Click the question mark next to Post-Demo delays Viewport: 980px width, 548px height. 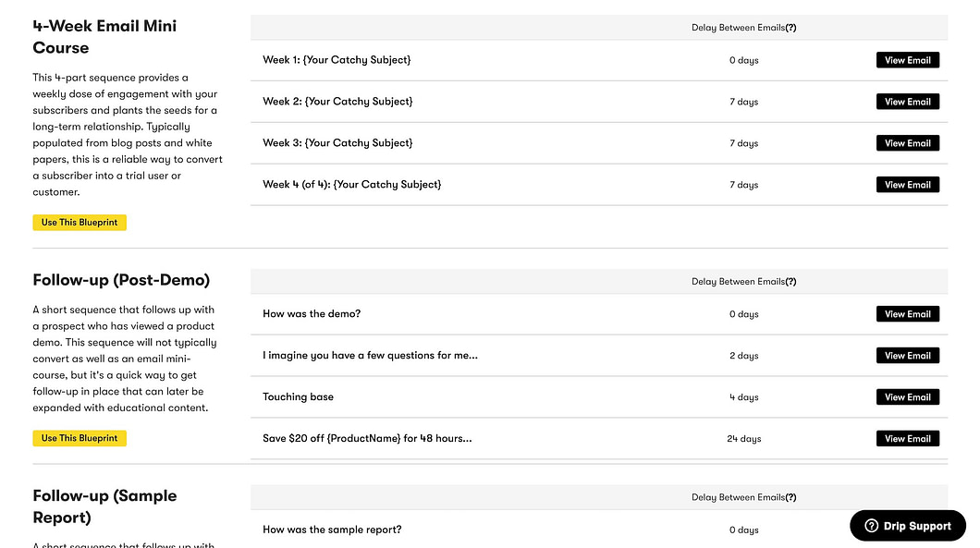(792, 282)
